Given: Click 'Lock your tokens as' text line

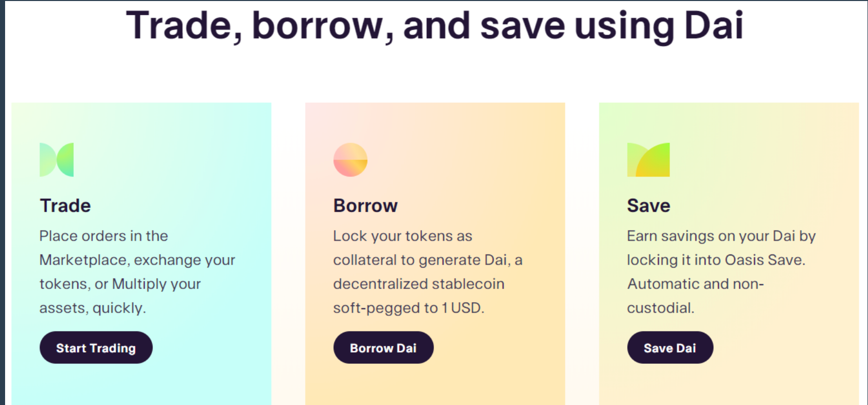Looking at the screenshot, I should [402, 236].
